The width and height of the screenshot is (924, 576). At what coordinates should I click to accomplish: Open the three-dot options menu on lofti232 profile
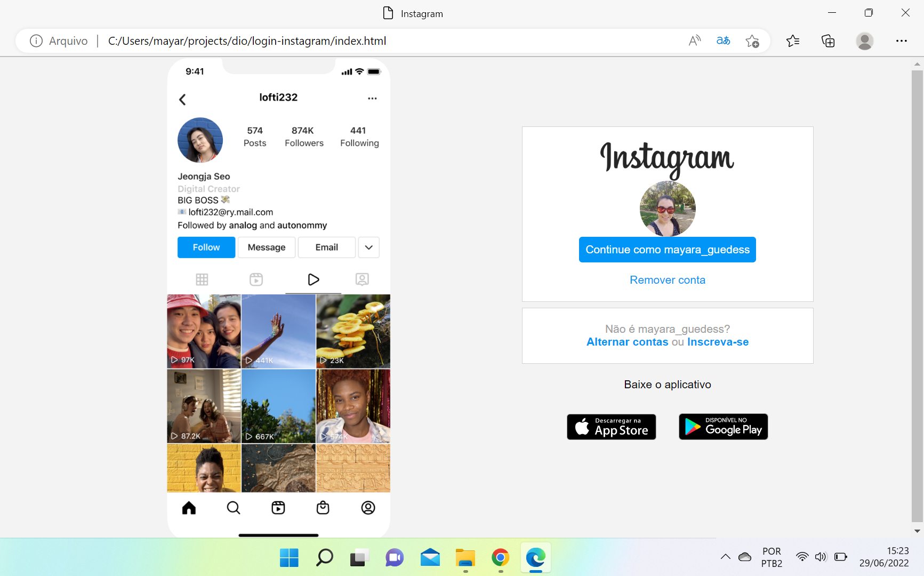coord(372,98)
